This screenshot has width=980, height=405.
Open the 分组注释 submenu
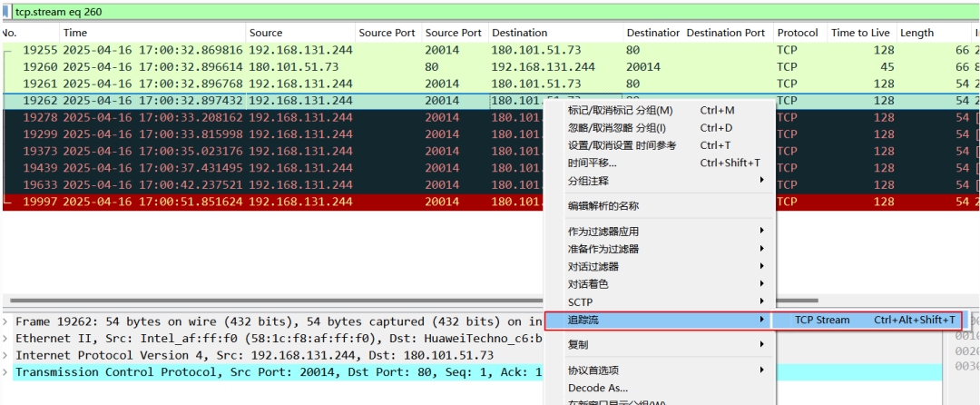(659, 181)
